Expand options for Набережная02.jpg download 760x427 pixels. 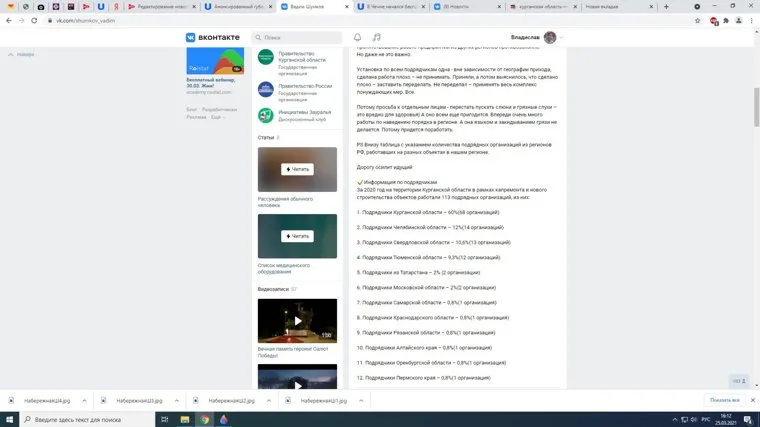269,400
